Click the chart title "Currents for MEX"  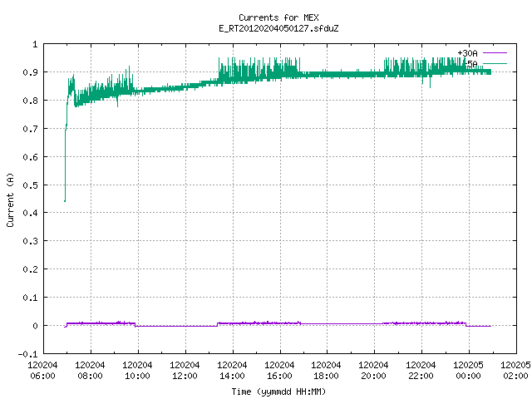pos(278,17)
